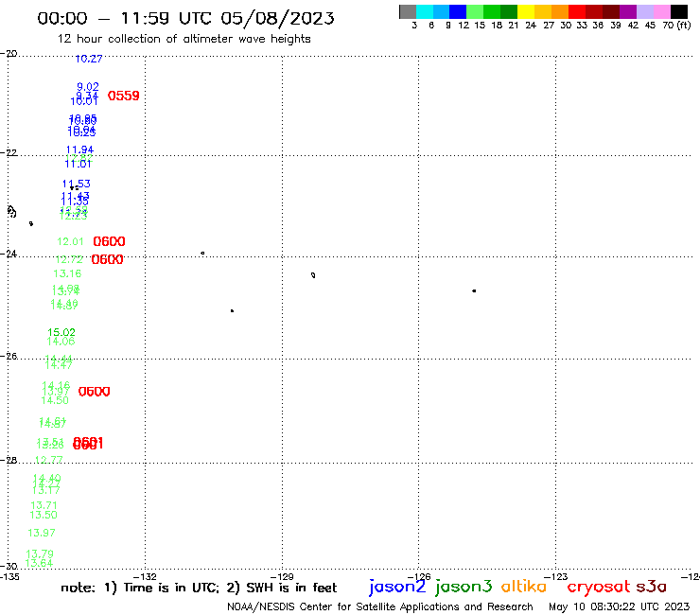
Task: Click the longitude label -132
Action: tap(145, 576)
